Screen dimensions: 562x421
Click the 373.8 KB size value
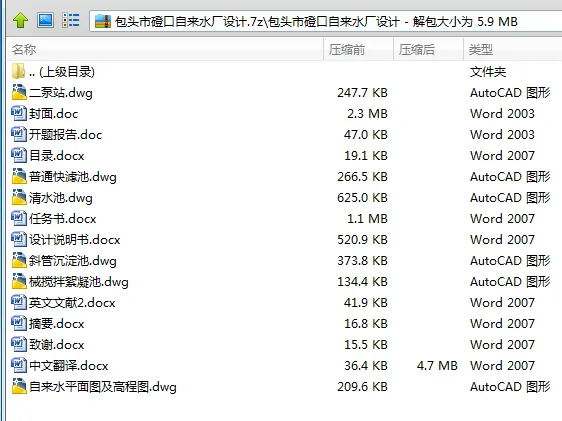tap(362, 261)
